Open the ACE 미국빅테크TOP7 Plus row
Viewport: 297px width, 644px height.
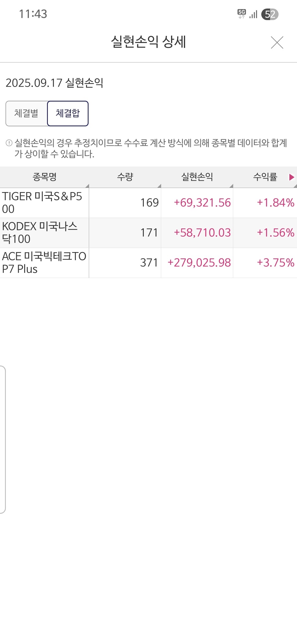pos(44,263)
